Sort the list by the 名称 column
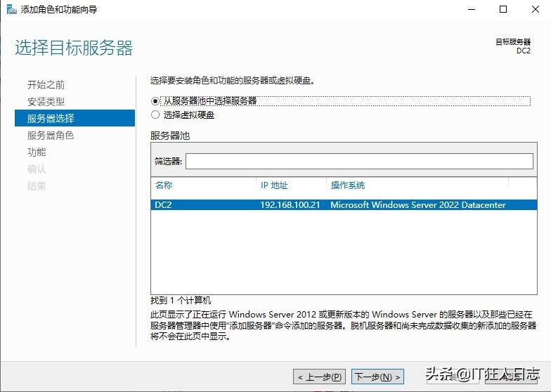This screenshot has height=392, width=551. coord(164,185)
